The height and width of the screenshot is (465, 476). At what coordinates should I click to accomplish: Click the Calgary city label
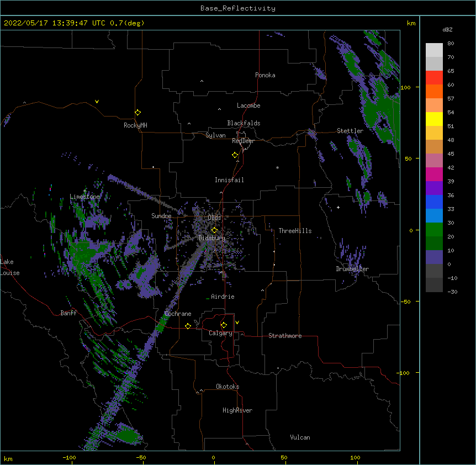(220, 333)
